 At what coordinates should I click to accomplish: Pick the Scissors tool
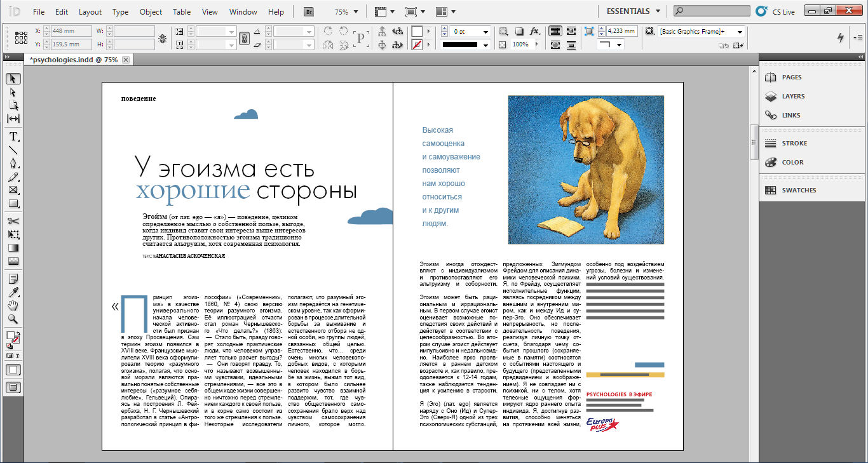click(x=13, y=221)
